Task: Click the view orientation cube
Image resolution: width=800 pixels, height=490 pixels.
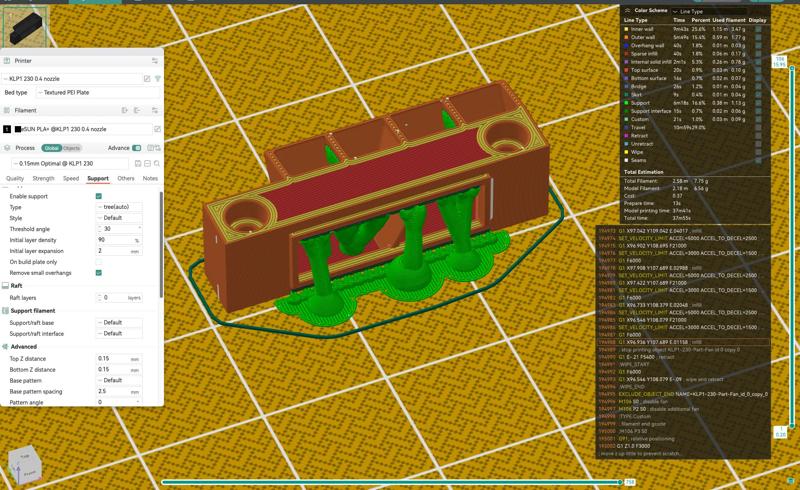Action: click(x=23, y=465)
